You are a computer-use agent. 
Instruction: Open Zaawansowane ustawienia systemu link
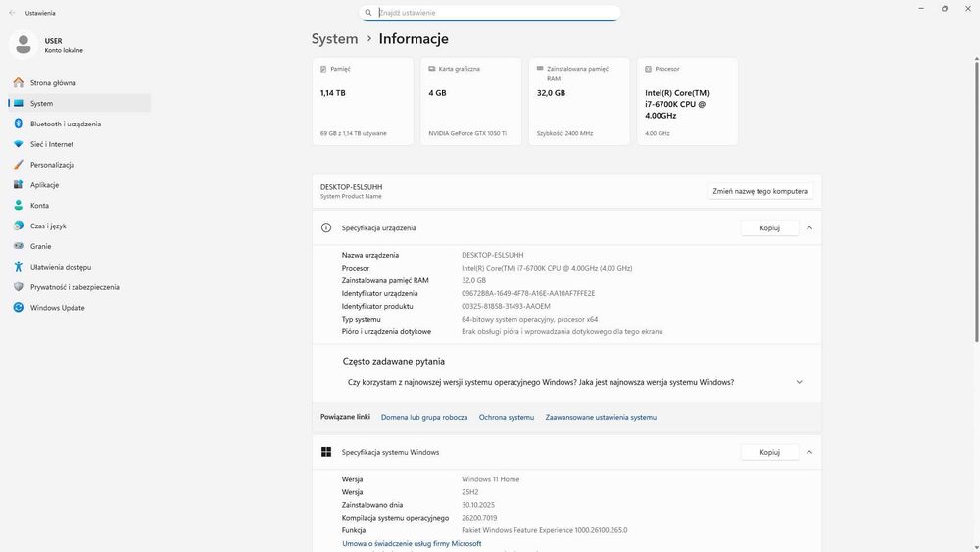click(601, 417)
